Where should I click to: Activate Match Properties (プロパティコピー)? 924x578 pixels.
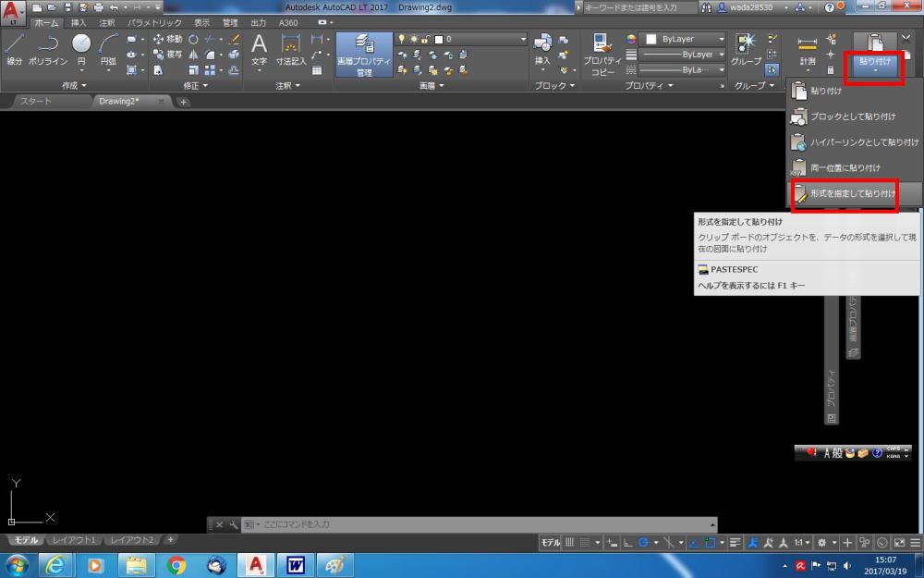602,55
